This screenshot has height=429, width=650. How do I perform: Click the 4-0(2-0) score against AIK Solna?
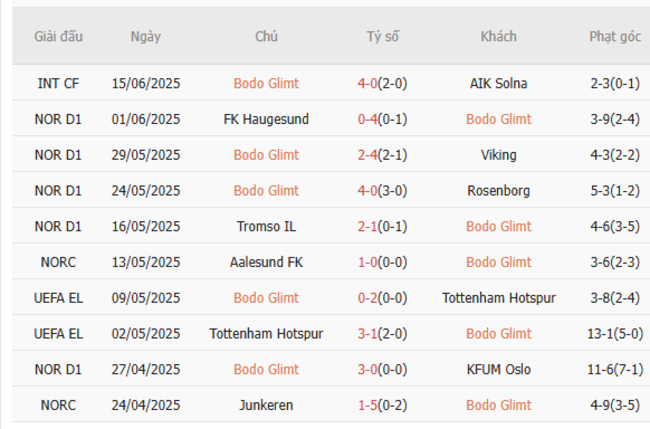382,84
